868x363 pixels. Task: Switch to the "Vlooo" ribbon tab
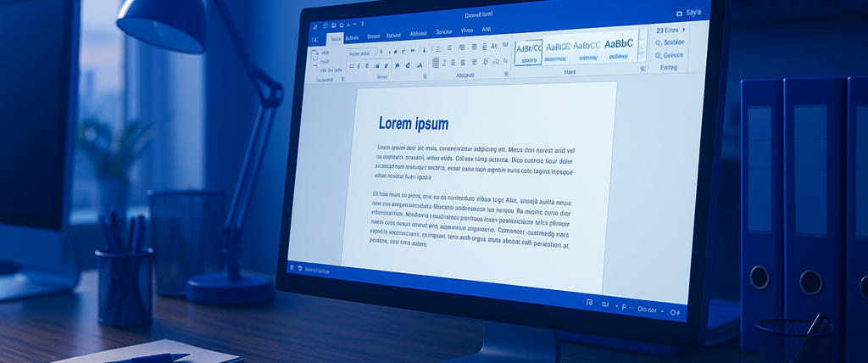[466, 31]
